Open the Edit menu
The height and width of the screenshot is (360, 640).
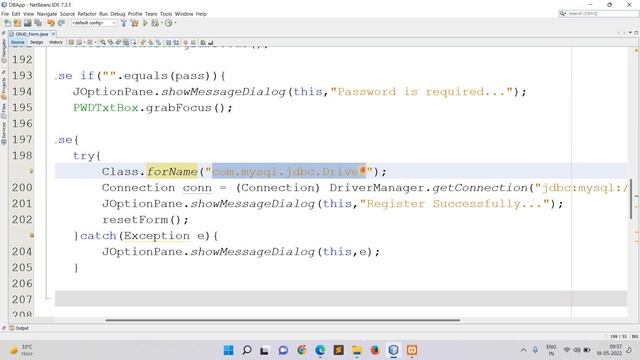click(16, 14)
